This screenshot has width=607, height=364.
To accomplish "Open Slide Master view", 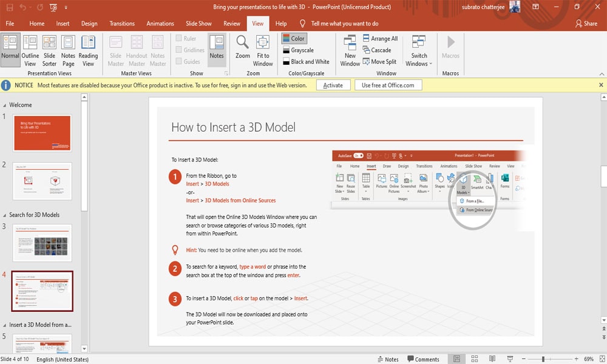I will point(116,50).
